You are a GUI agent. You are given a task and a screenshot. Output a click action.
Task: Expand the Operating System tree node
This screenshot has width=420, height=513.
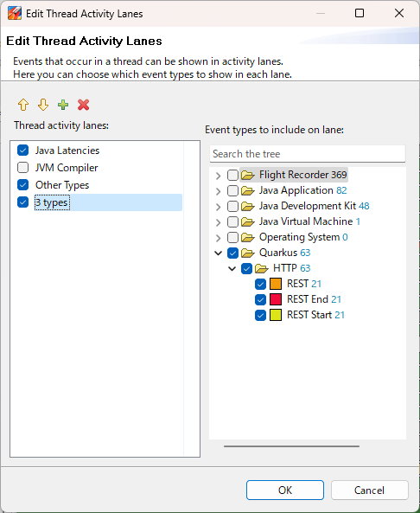pos(219,238)
